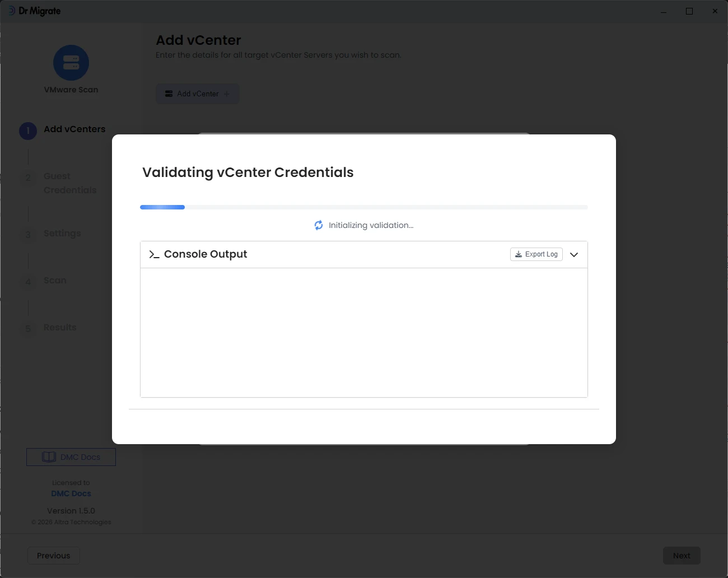Click the DMC Docs licensee link
The image size is (728, 578).
(71, 493)
